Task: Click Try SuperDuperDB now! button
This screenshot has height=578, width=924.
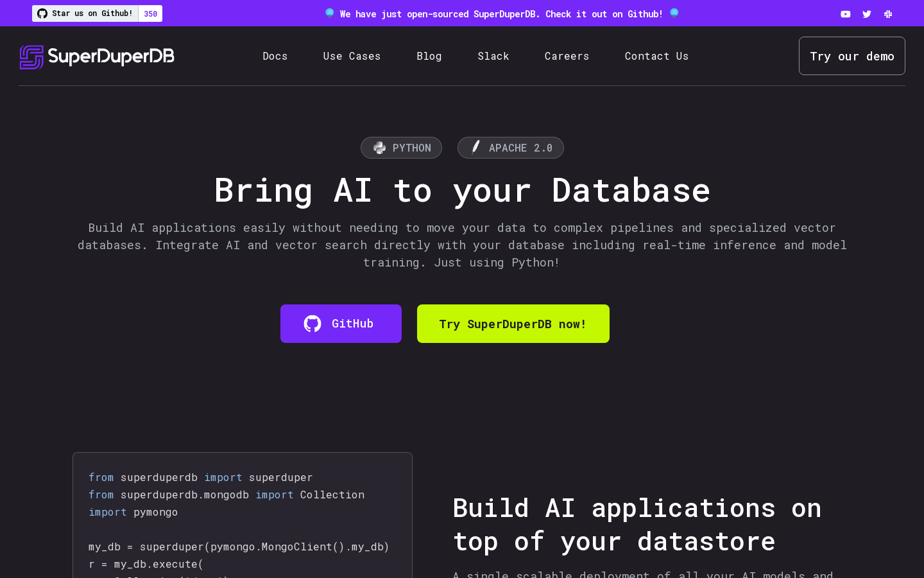Action: [x=513, y=324]
